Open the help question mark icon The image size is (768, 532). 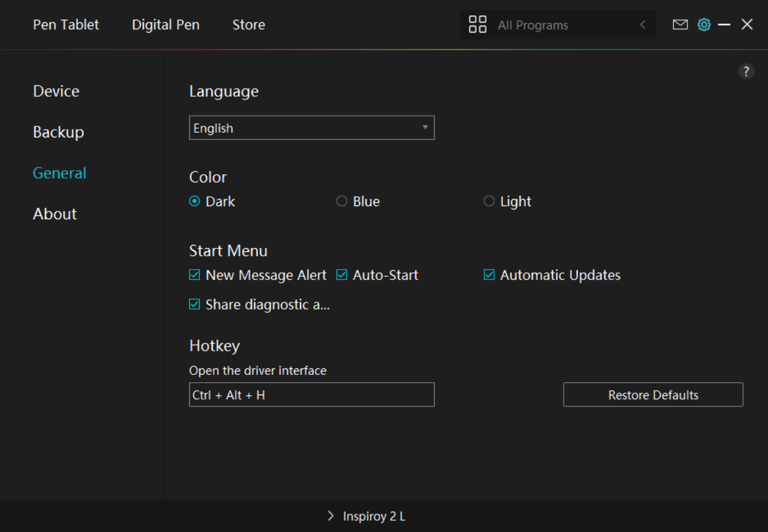(x=746, y=72)
